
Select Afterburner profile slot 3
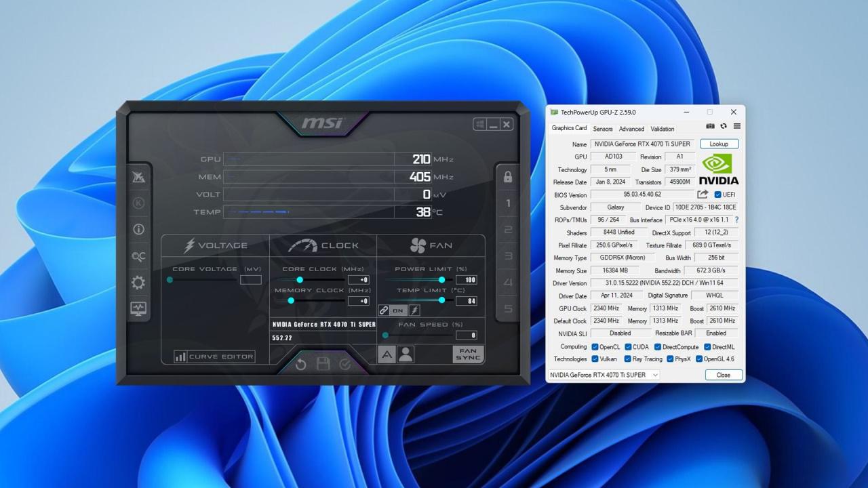click(508, 256)
